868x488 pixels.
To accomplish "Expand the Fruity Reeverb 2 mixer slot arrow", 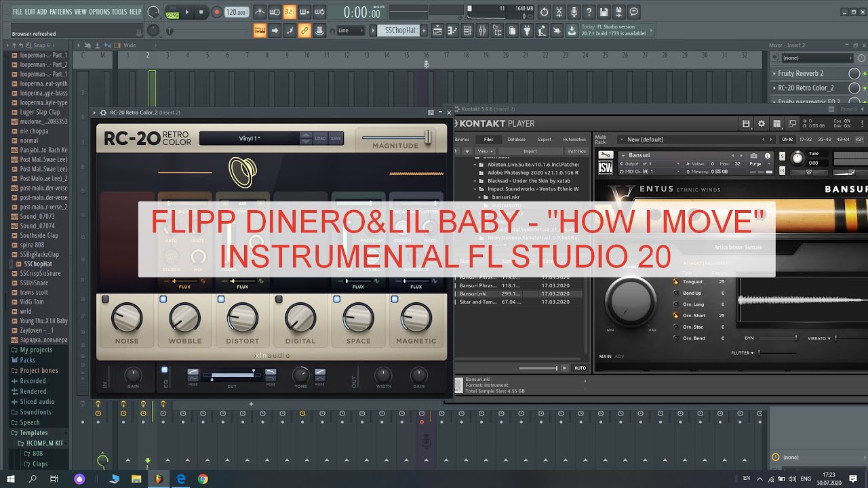I will (x=774, y=73).
